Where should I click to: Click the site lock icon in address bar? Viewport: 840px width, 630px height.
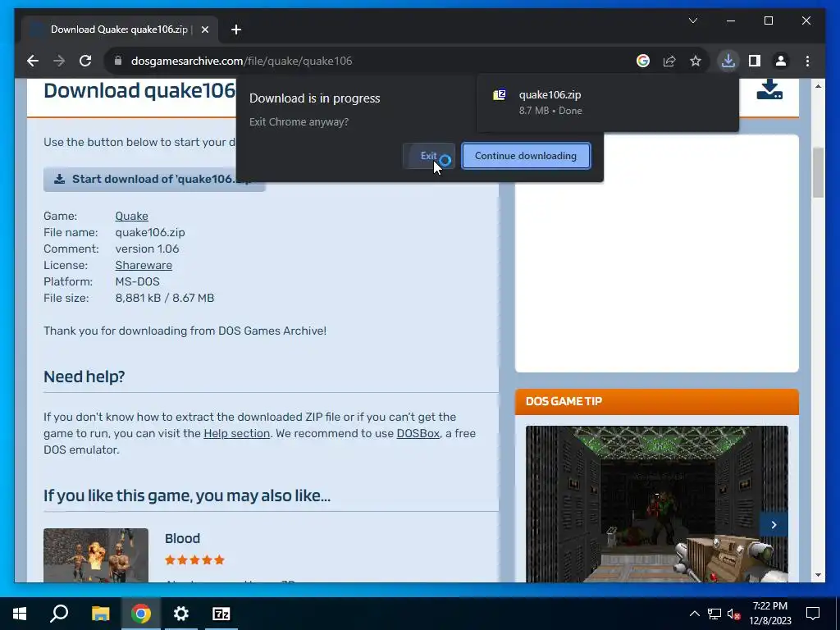click(118, 61)
